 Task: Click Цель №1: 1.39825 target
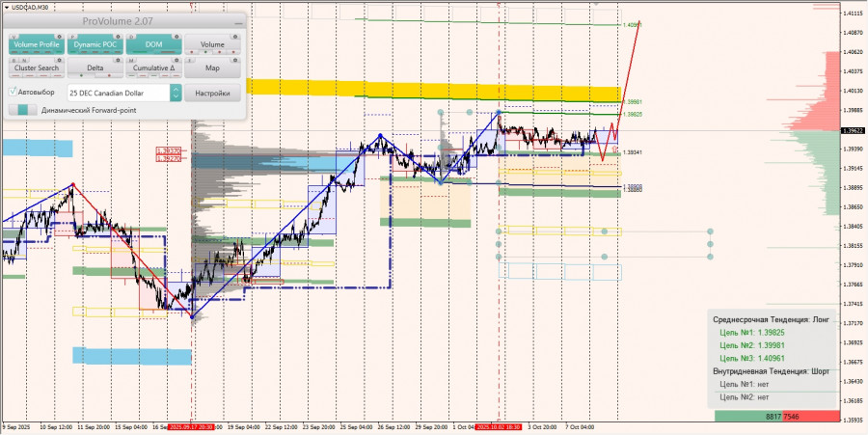(751, 333)
